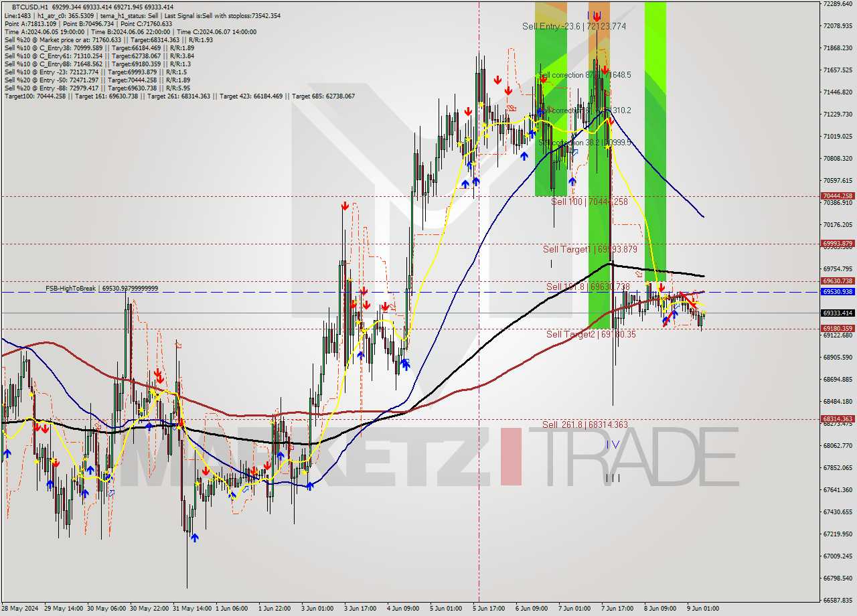Click the '29 May 14:00' time label
This screenshot has width=857, height=616.
click(x=62, y=609)
